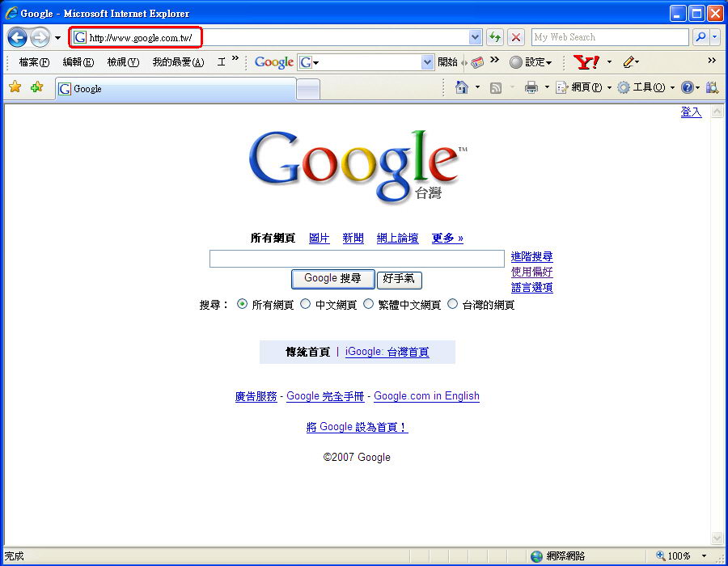Select the 所有網頁 radio button
Image resolution: width=728 pixels, height=566 pixels.
pos(242,304)
